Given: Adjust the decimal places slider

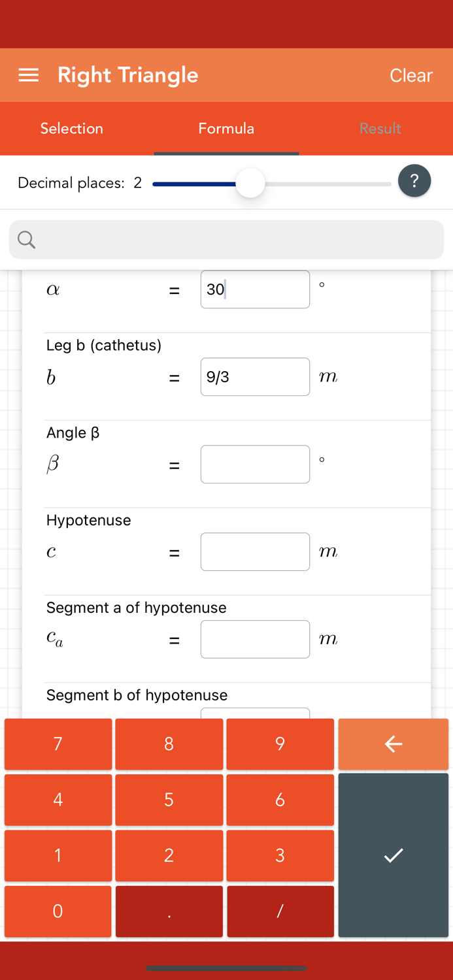Looking at the screenshot, I should (250, 184).
